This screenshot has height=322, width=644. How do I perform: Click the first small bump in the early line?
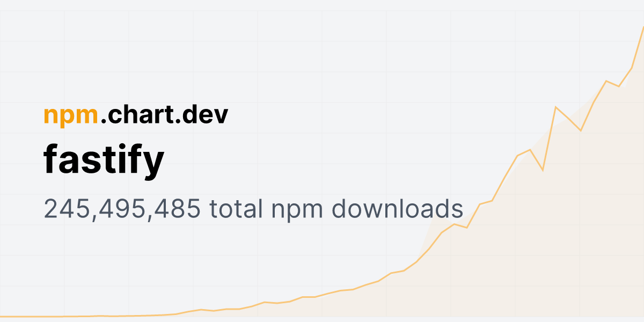(201, 310)
